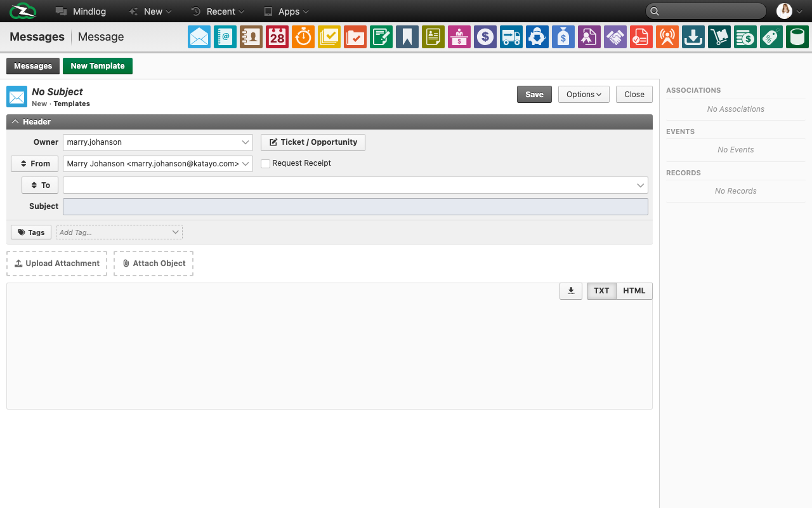The height and width of the screenshot is (508, 812).
Task: Open the pink sales desk icon
Action: click(x=459, y=37)
